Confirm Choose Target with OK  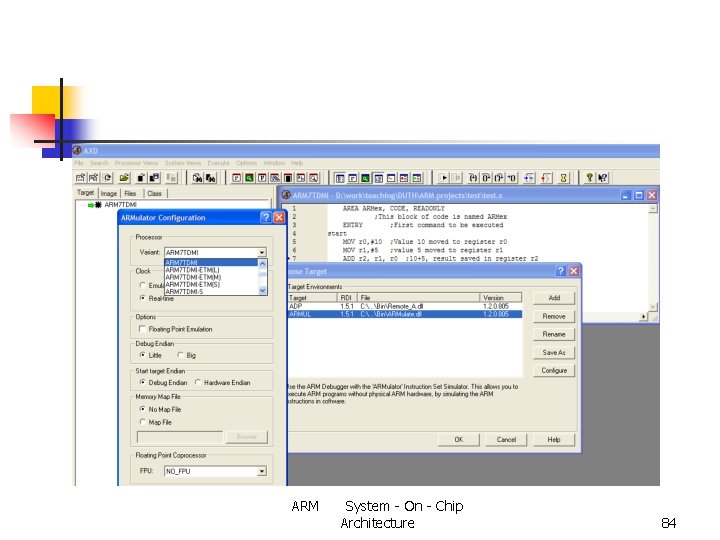pos(459,439)
